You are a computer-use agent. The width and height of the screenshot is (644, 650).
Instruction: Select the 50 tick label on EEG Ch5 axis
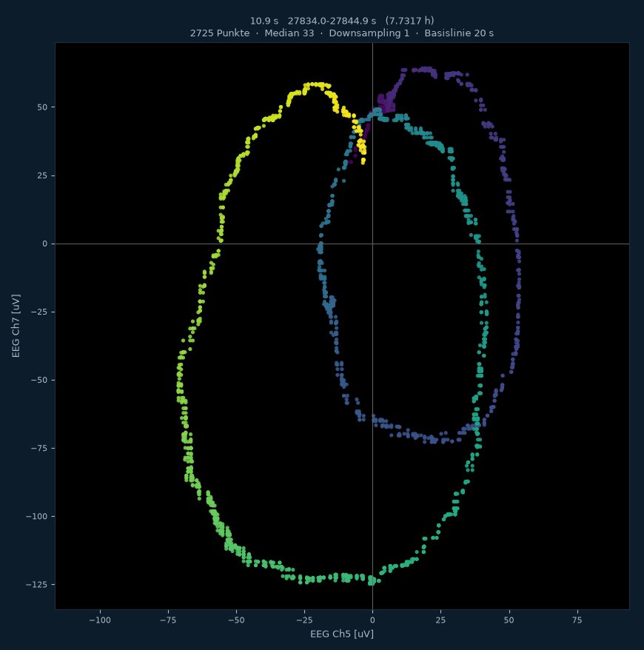click(509, 620)
